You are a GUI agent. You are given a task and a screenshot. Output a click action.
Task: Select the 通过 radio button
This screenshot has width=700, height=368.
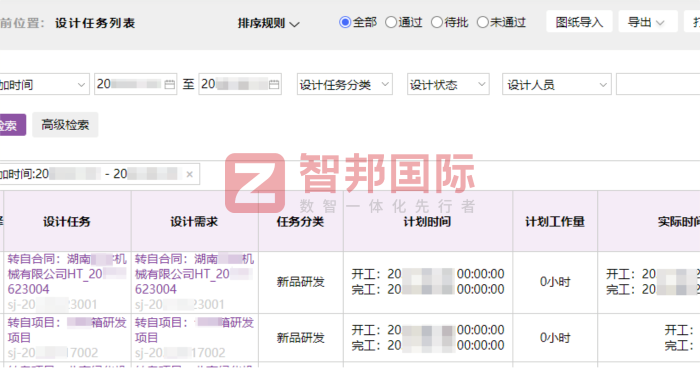coord(391,22)
